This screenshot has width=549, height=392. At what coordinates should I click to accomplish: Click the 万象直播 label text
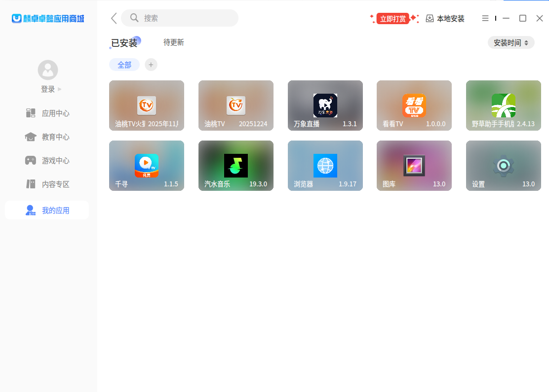307,124
